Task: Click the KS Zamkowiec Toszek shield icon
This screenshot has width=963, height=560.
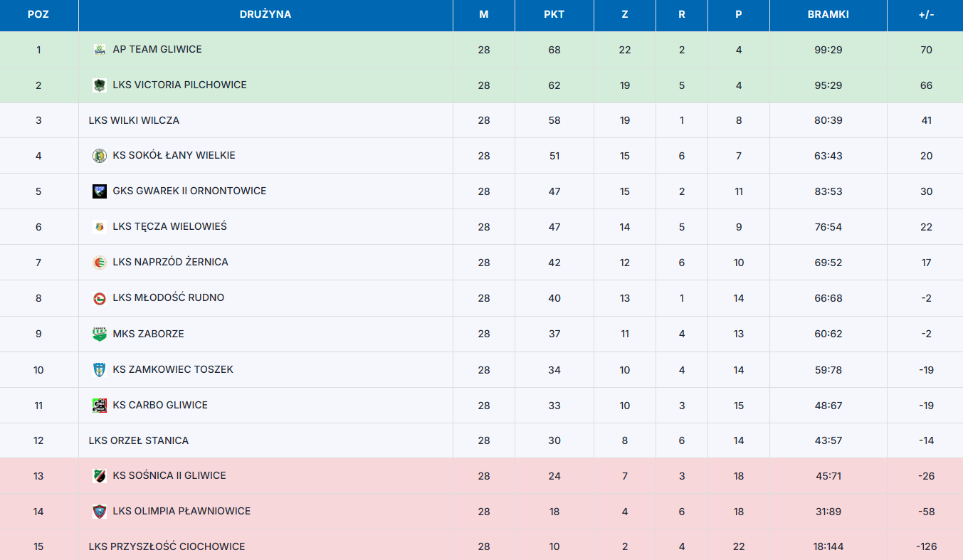Action: pyautogui.click(x=100, y=370)
